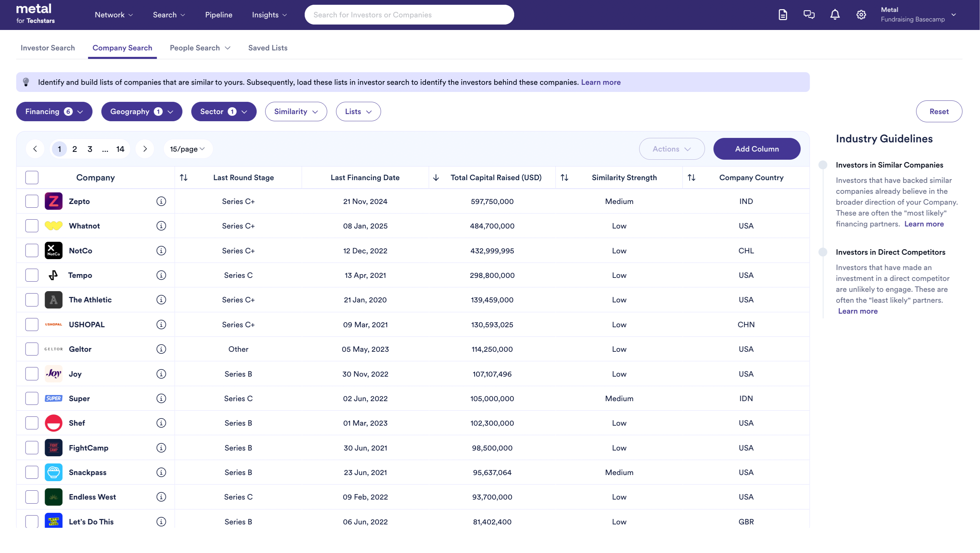Open the 15/page size dropdown
Screen dimensions: 980x553
tap(187, 149)
